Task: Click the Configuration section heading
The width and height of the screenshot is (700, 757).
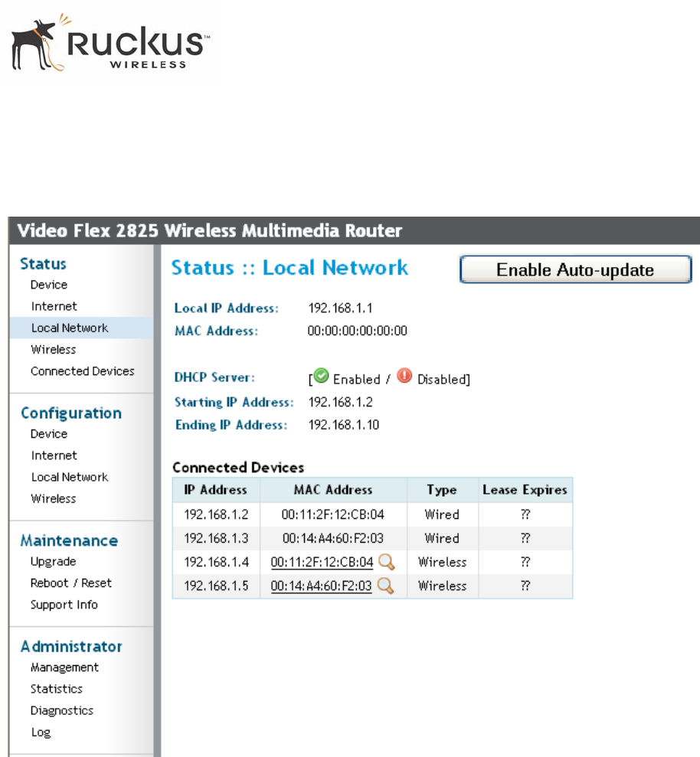Action: pyautogui.click(x=71, y=413)
